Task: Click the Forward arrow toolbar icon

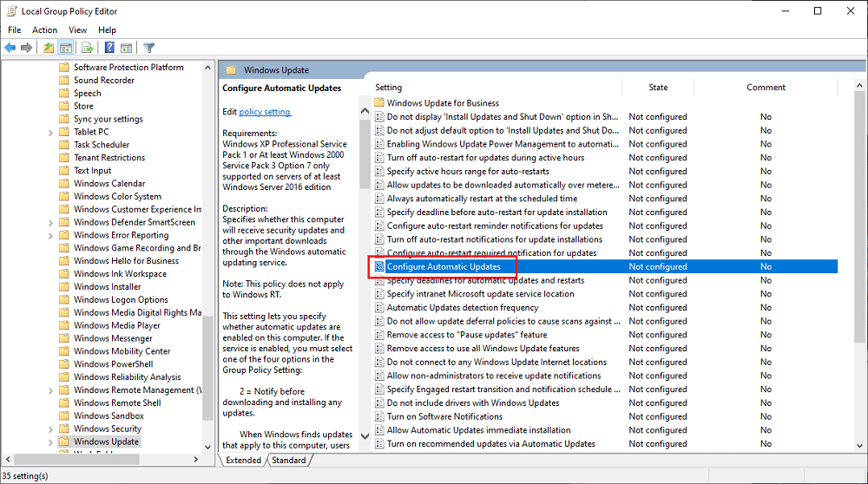Action: [x=26, y=48]
